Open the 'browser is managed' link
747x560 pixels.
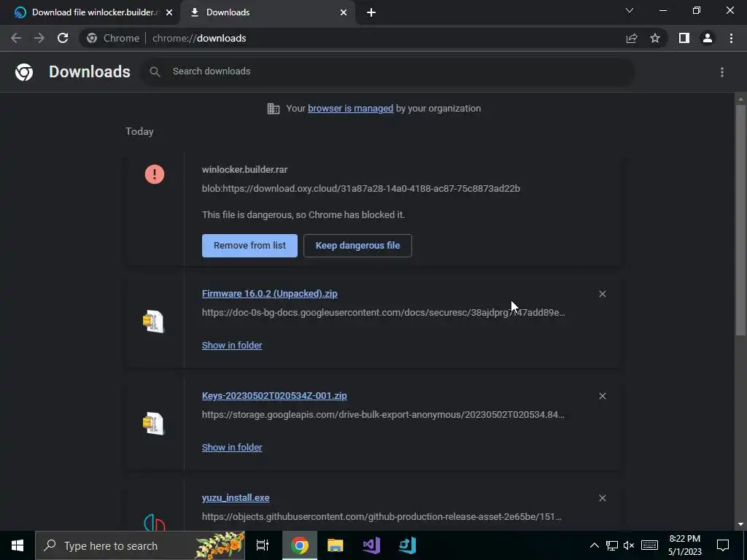pos(350,109)
